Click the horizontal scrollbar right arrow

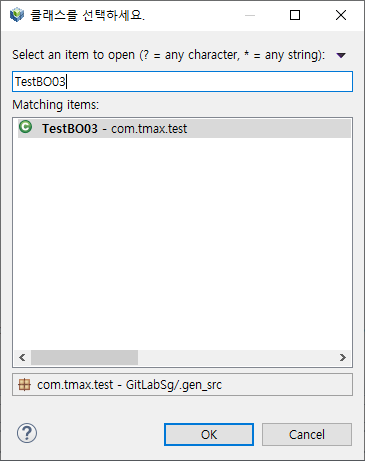click(343, 357)
